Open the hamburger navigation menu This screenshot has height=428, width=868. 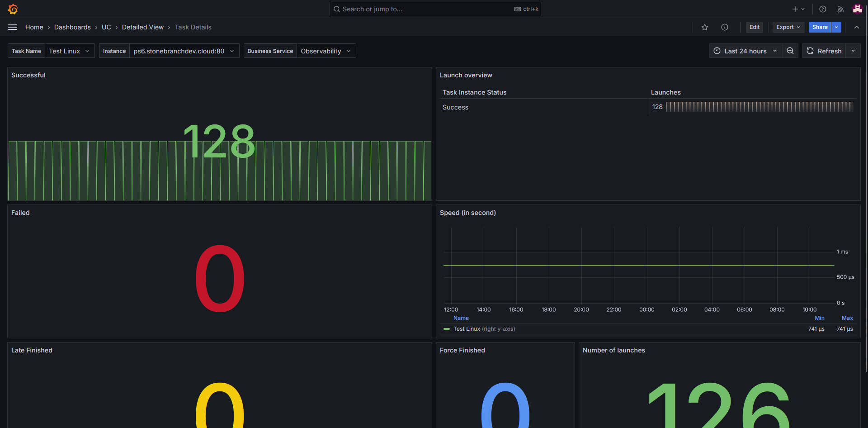(13, 27)
